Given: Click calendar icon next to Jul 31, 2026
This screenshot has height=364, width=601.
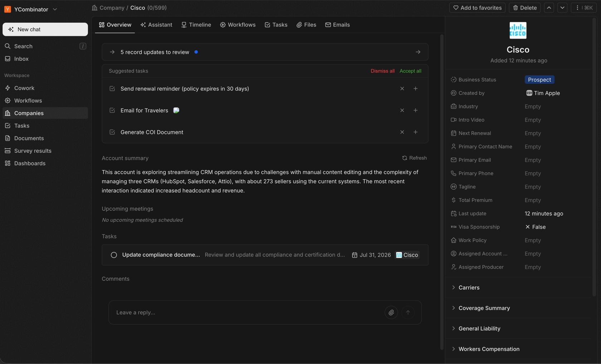Looking at the screenshot, I should (355, 255).
